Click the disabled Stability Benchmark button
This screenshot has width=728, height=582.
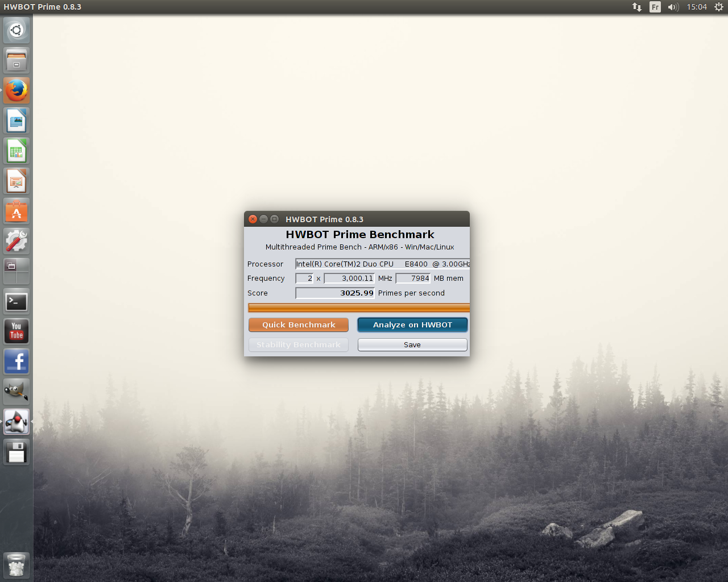coord(299,344)
